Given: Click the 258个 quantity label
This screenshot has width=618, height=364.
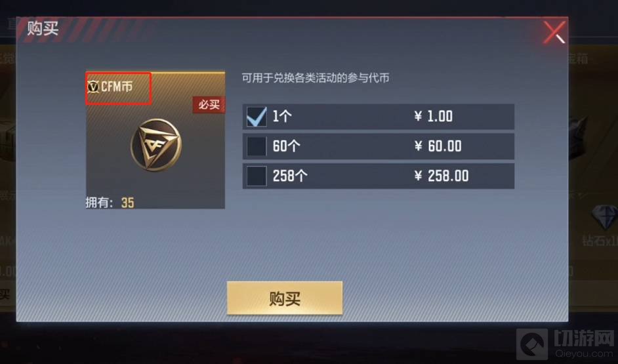Looking at the screenshot, I should click(x=290, y=176).
